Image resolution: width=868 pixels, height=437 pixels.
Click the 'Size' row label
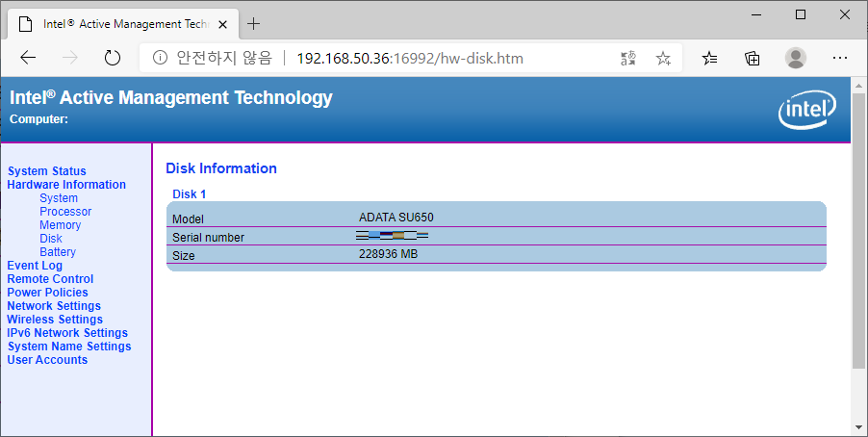pyautogui.click(x=183, y=255)
